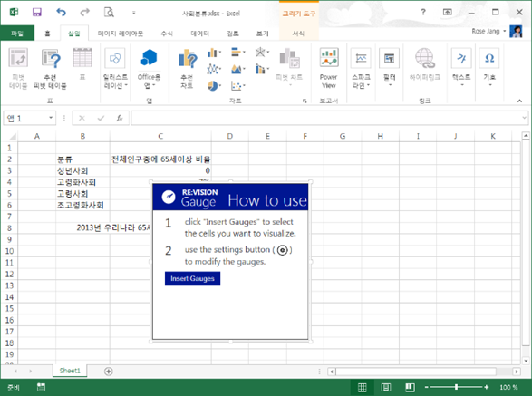Open Filter options in ribbon
Image resolution: width=532 pixels, height=396 pixels.
point(389,67)
